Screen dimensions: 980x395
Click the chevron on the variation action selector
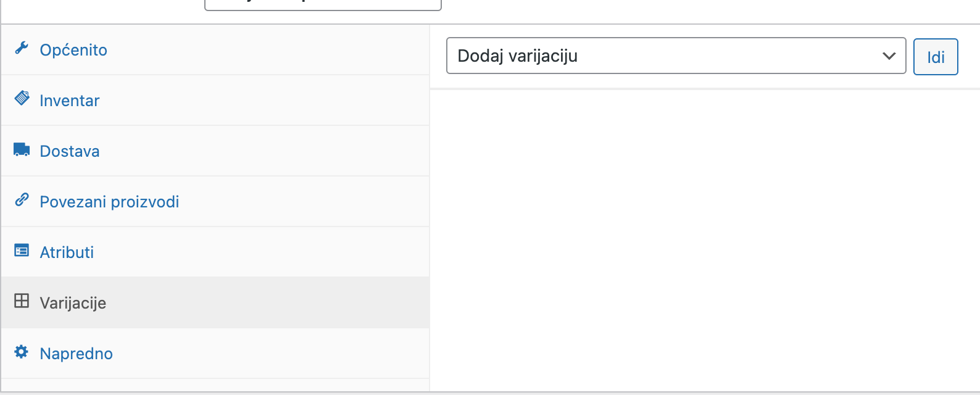889,56
